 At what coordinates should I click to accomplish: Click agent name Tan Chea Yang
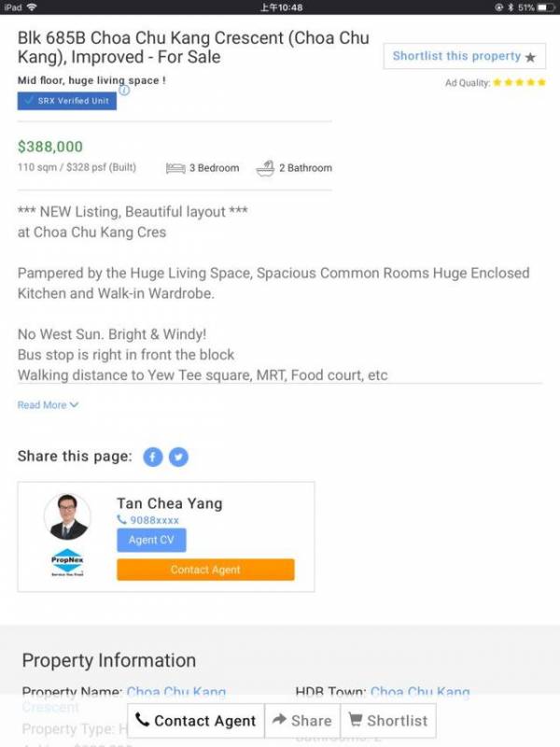point(169,503)
